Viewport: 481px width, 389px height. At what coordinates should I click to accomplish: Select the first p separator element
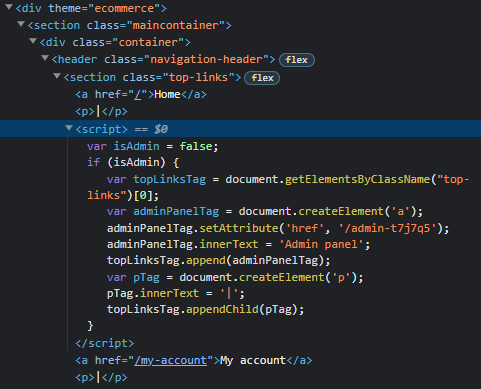(x=101, y=111)
